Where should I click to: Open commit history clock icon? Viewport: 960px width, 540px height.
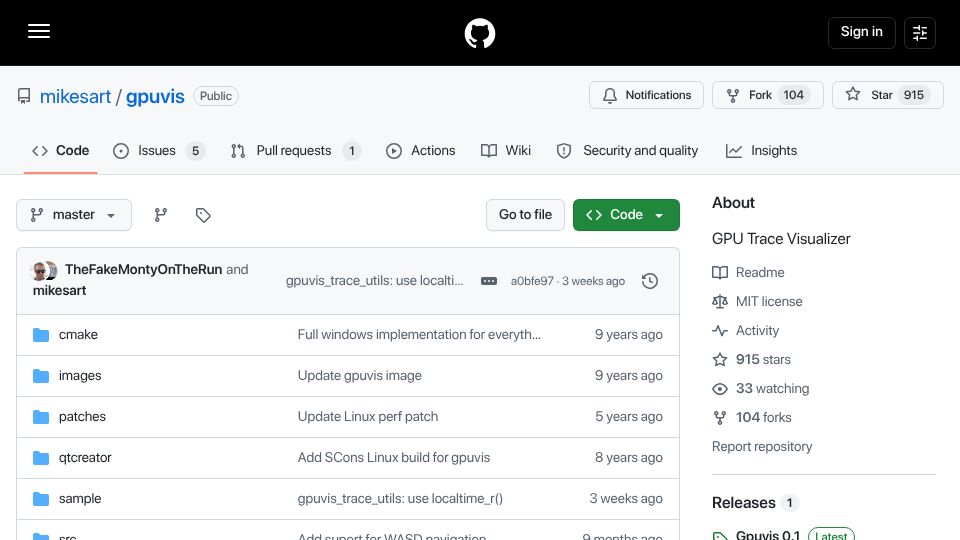click(650, 281)
